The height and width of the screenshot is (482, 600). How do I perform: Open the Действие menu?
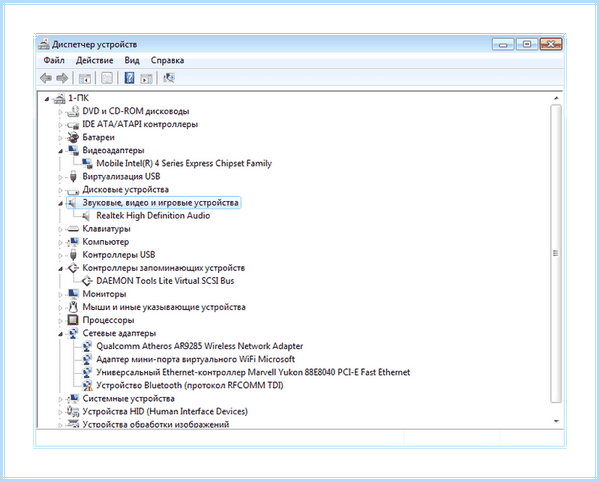[95, 60]
